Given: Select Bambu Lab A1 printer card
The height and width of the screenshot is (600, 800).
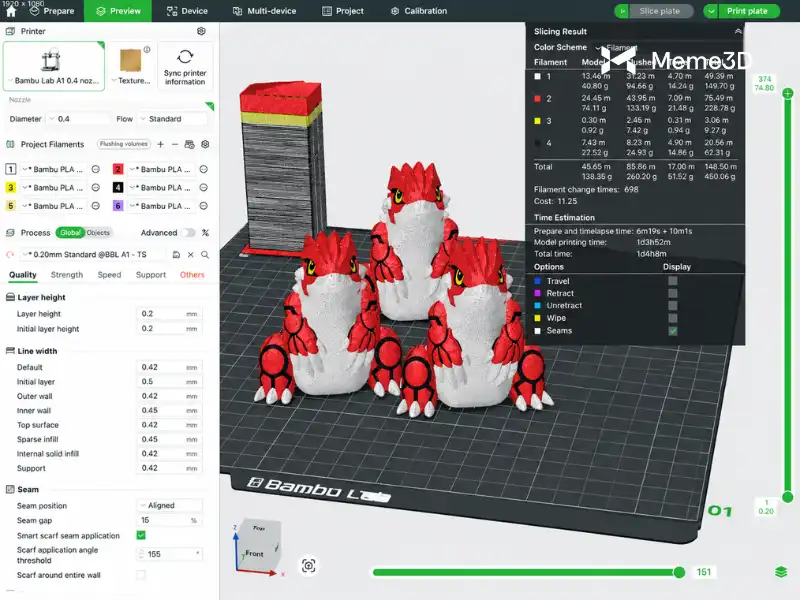Looking at the screenshot, I should click(54, 66).
